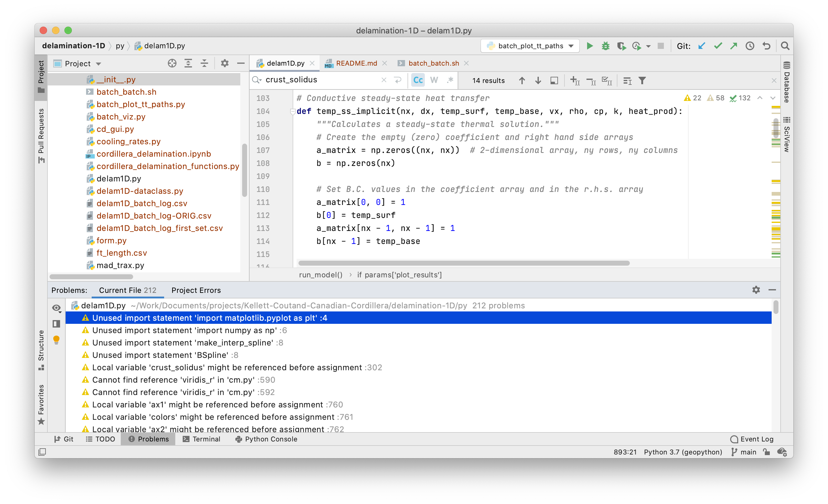Click the Stop square button
Viewport: 828px width, 504px height.
pyautogui.click(x=661, y=46)
